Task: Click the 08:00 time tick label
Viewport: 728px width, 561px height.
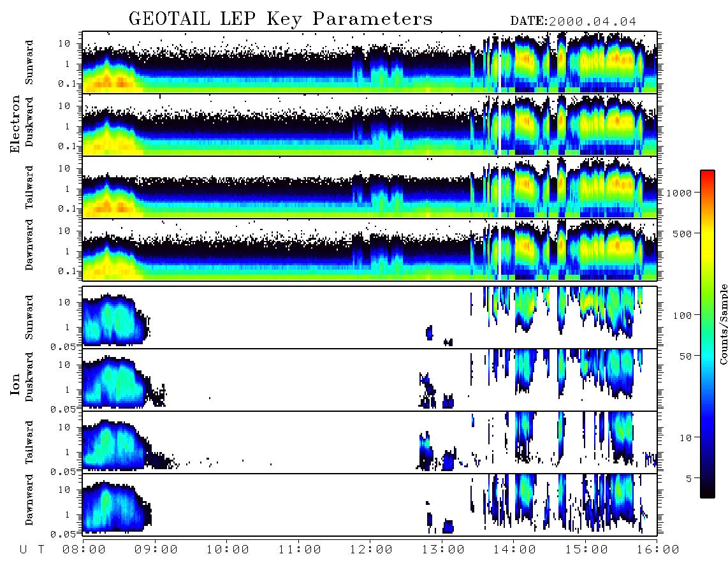Action: (85, 550)
